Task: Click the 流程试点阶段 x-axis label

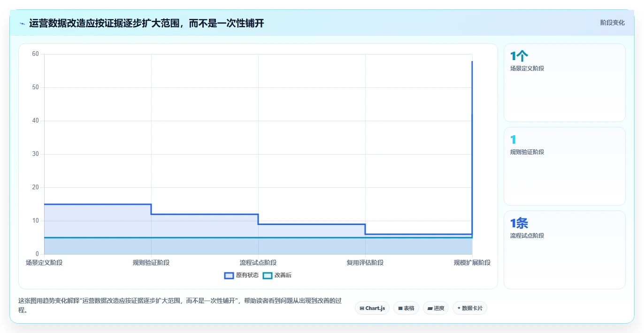Action: (258, 263)
